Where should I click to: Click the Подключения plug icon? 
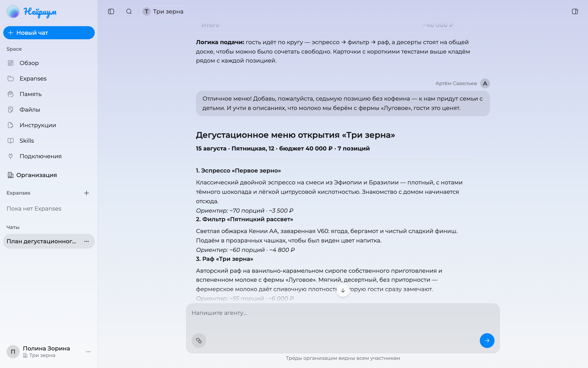pyautogui.click(x=10, y=156)
